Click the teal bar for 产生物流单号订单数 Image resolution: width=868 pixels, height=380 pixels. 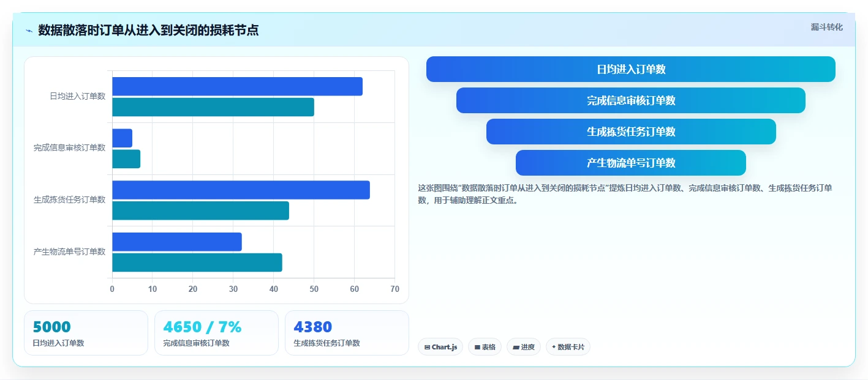[x=197, y=263]
